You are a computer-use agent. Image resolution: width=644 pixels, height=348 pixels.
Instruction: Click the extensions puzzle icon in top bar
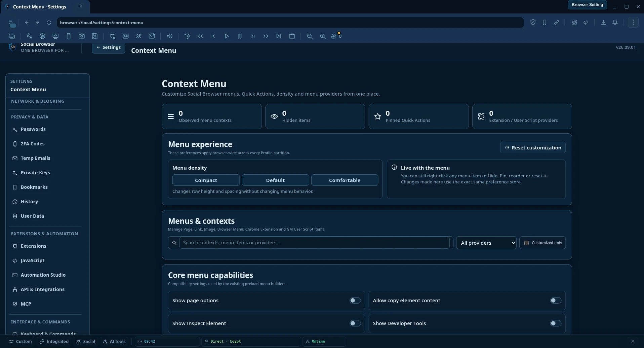(x=574, y=23)
